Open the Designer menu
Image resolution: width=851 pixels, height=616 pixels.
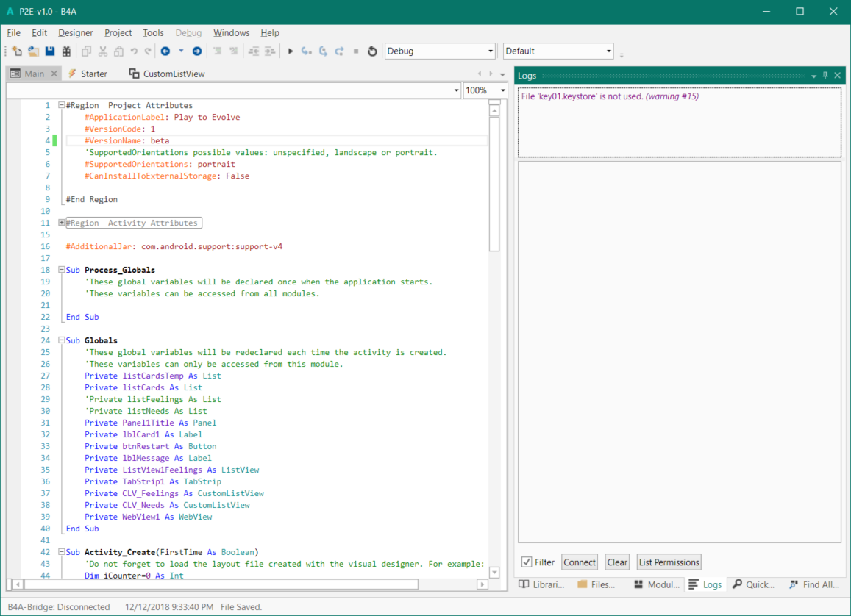tap(76, 33)
